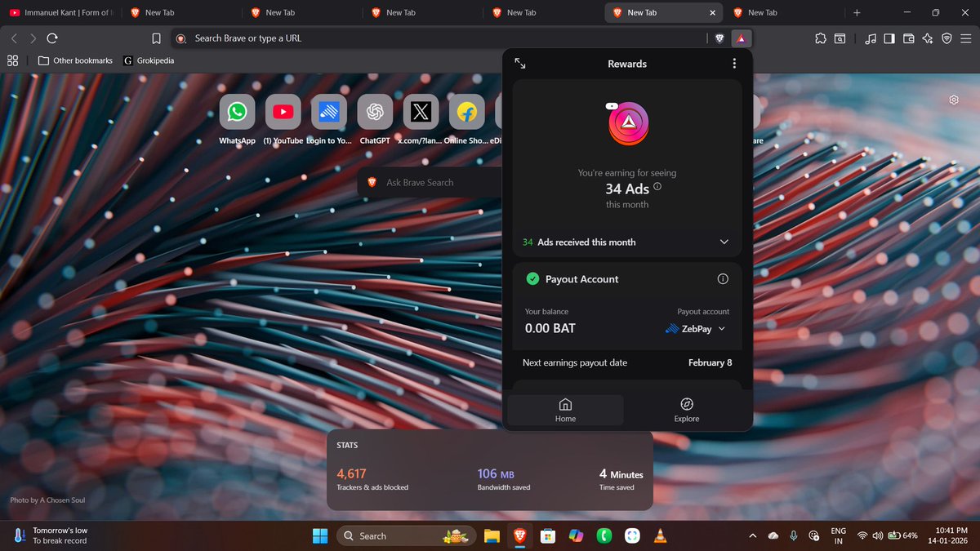The image size is (980, 551).
Task: Open the Brave main hamburger menu
Action: 966,38
